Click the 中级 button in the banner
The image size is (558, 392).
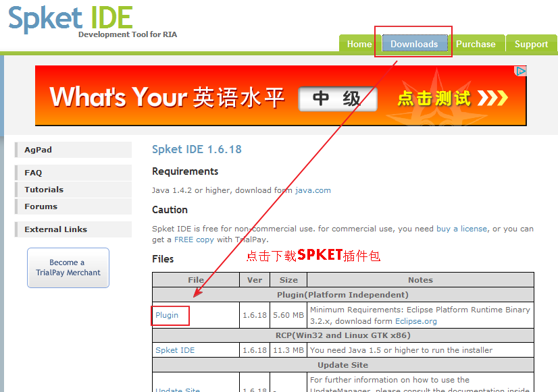click(x=337, y=99)
